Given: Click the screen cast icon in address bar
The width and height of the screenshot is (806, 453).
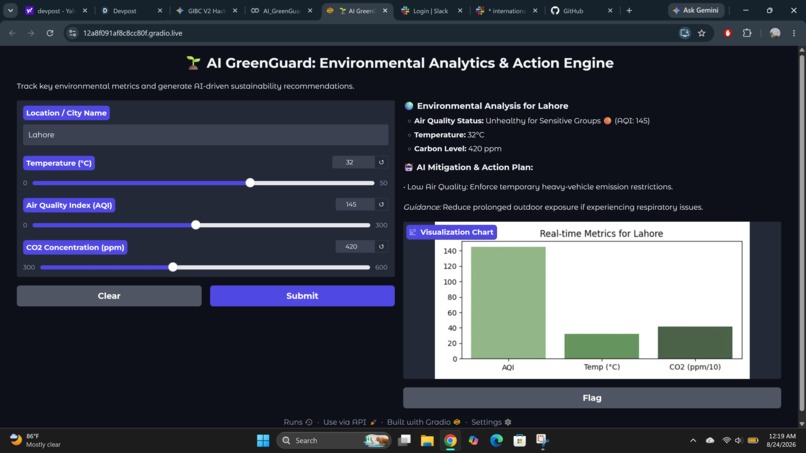Looking at the screenshot, I should tap(684, 33).
